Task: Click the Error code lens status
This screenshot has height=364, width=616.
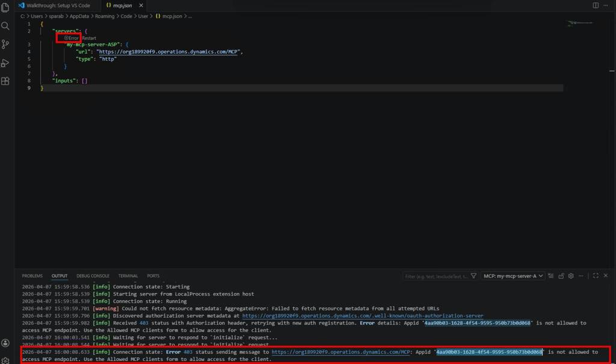Action: (71, 38)
